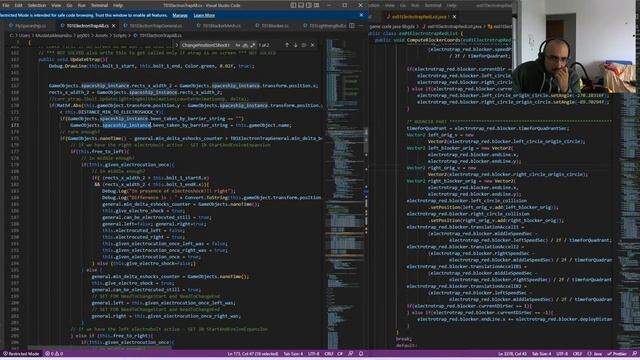Screen dimensions: 640x360
Task: Dismiss the Restricted Mode banner
Action: tap(361, 15)
